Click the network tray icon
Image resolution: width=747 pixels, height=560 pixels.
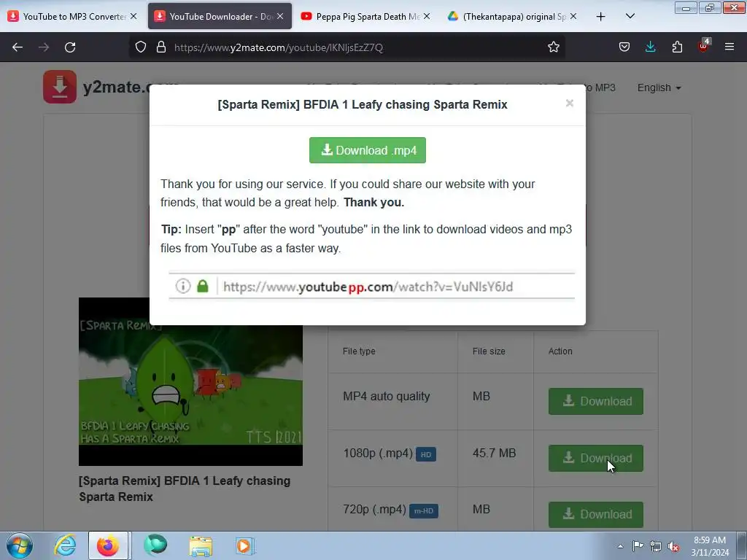pos(656,546)
